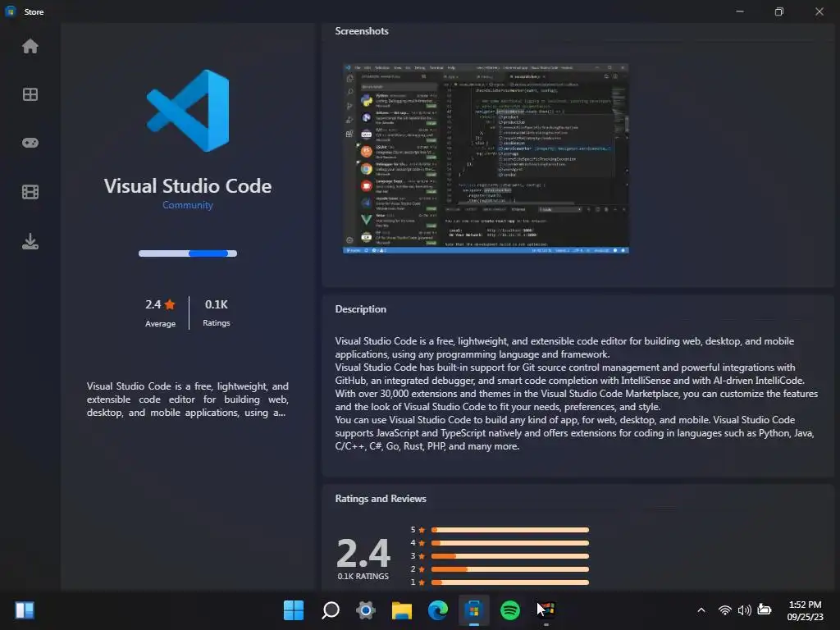This screenshot has height=630, width=840.
Task: Select the 4 star rating bar
Action: (510, 543)
